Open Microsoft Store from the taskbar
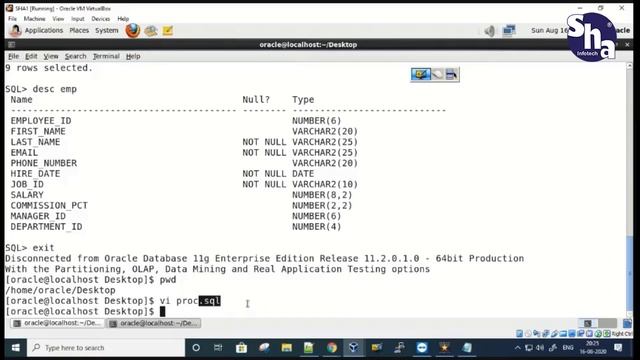The image size is (640, 360). [241, 348]
